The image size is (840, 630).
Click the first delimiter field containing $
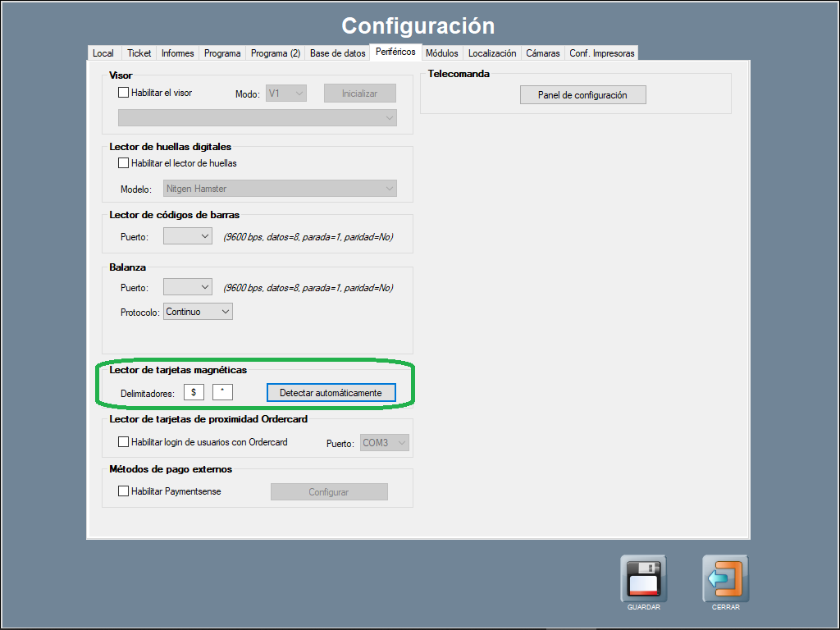pyautogui.click(x=194, y=392)
